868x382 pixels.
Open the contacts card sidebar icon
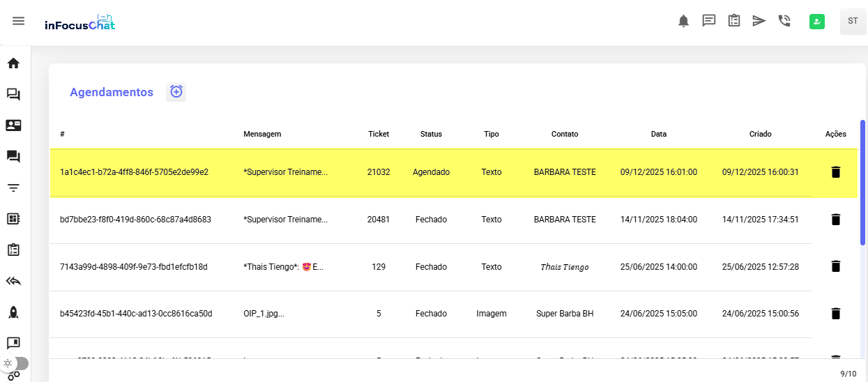coord(13,125)
